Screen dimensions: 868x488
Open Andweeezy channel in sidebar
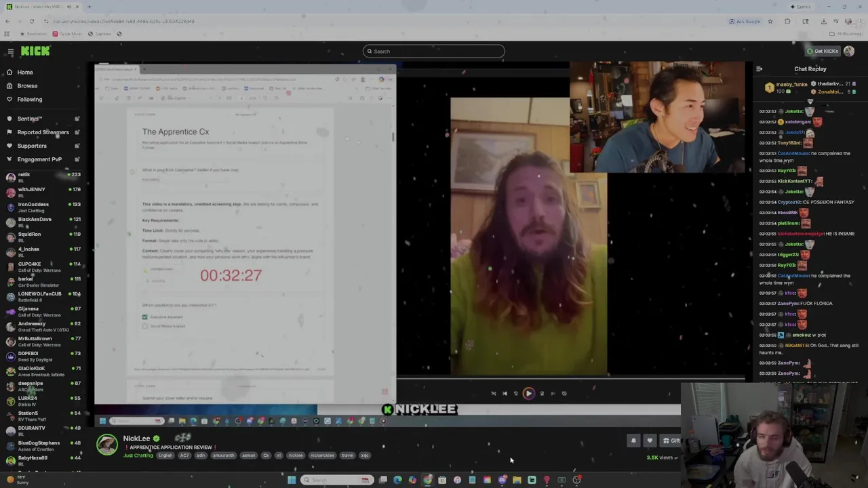(x=42, y=326)
